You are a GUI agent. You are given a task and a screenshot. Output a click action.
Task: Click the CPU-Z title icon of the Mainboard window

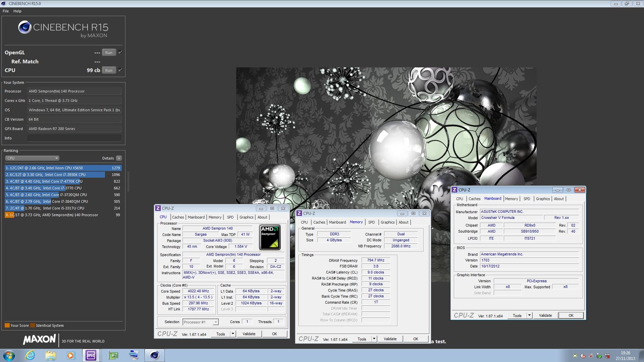[x=454, y=190]
